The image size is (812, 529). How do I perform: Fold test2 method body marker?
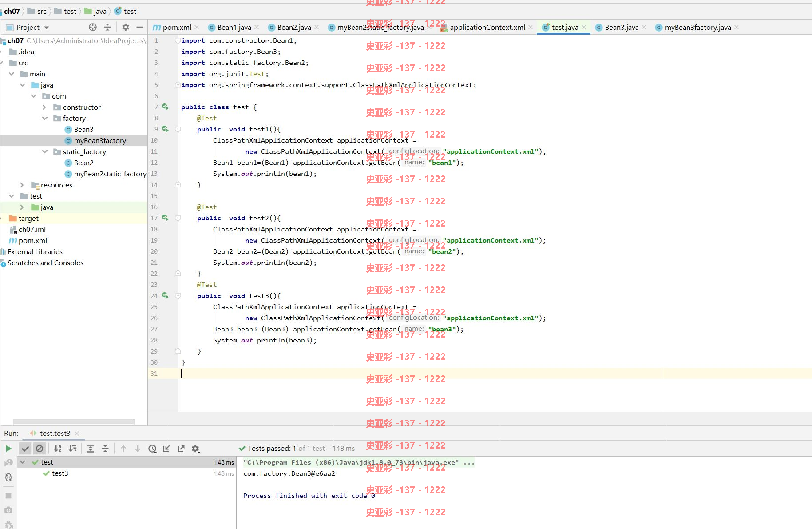coord(178,218)
